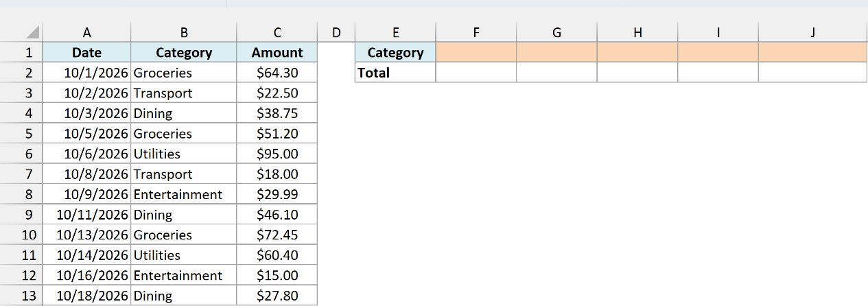Click the date 10/18/2026

[x=93, y=295]
